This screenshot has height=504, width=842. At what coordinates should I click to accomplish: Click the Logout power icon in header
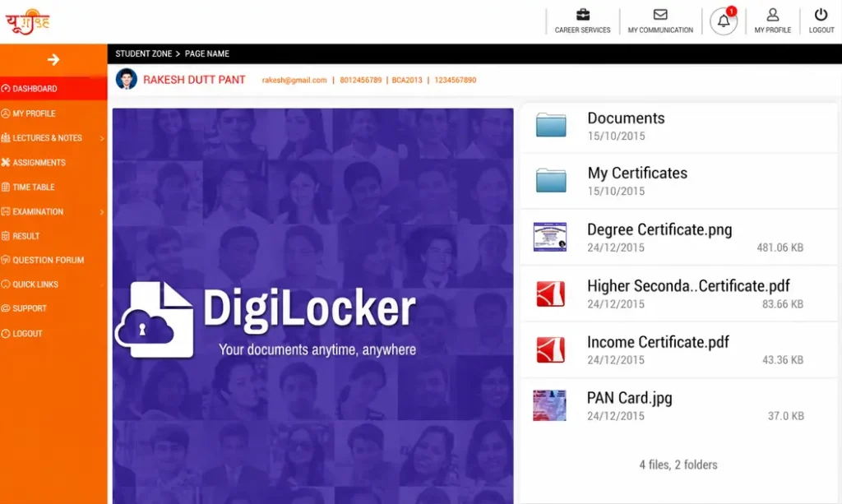pos(821,15)
